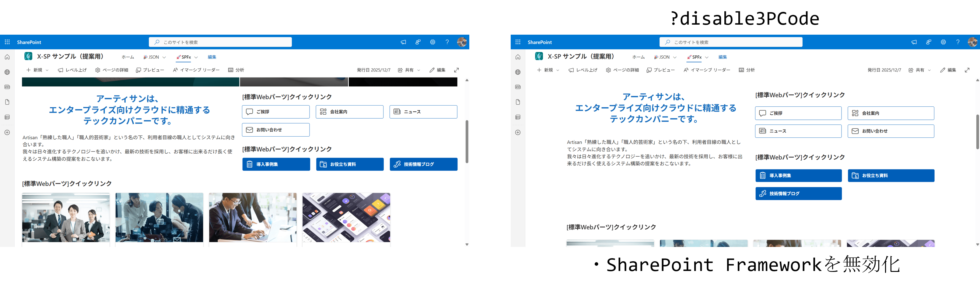Screen dimensions: 980x288
Task: Open the ご挨拶 quick link
Action: [275, 112]
